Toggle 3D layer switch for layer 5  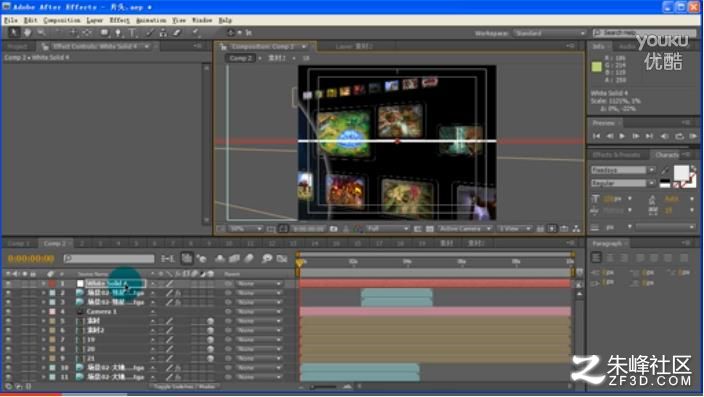point(210,321)
